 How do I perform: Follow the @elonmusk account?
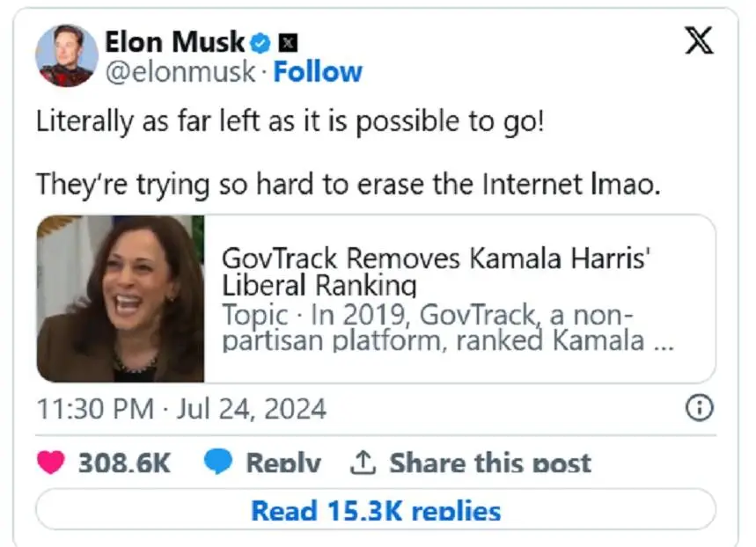coord(318,72)
